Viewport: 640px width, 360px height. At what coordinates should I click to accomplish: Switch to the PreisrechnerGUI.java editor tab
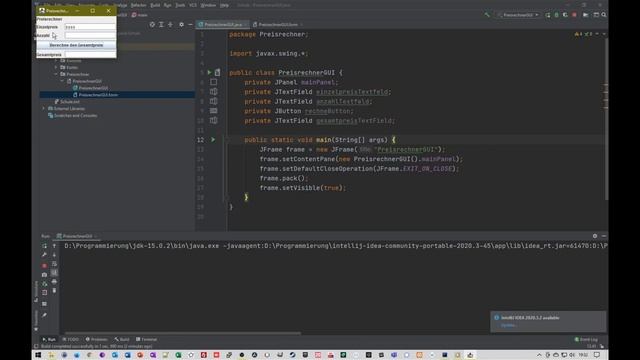click(x=222, y=24)
